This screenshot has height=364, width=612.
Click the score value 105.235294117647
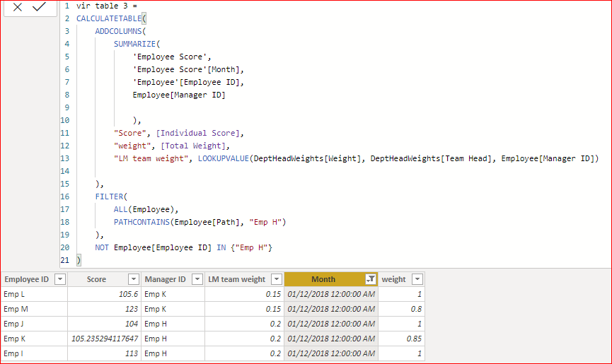105,339
